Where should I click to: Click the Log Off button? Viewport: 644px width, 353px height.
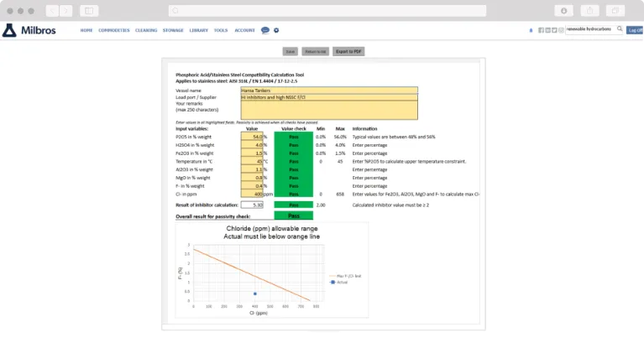tap(635, 30)
